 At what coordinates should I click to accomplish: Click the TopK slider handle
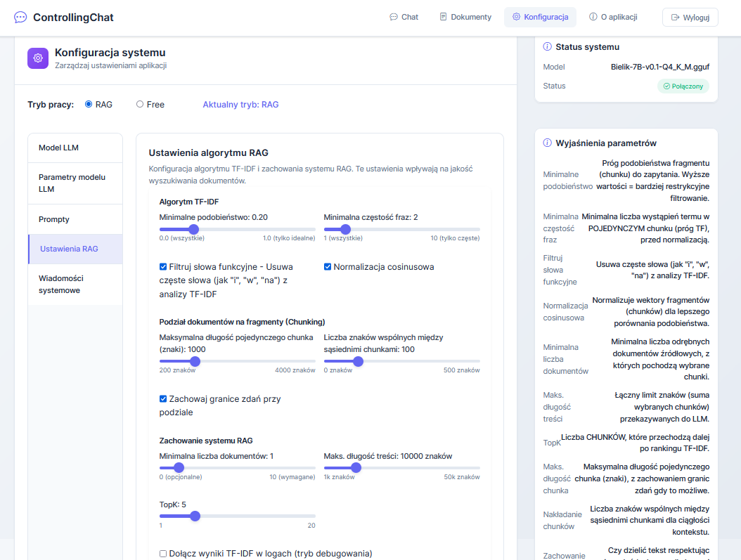coord(195,516)
